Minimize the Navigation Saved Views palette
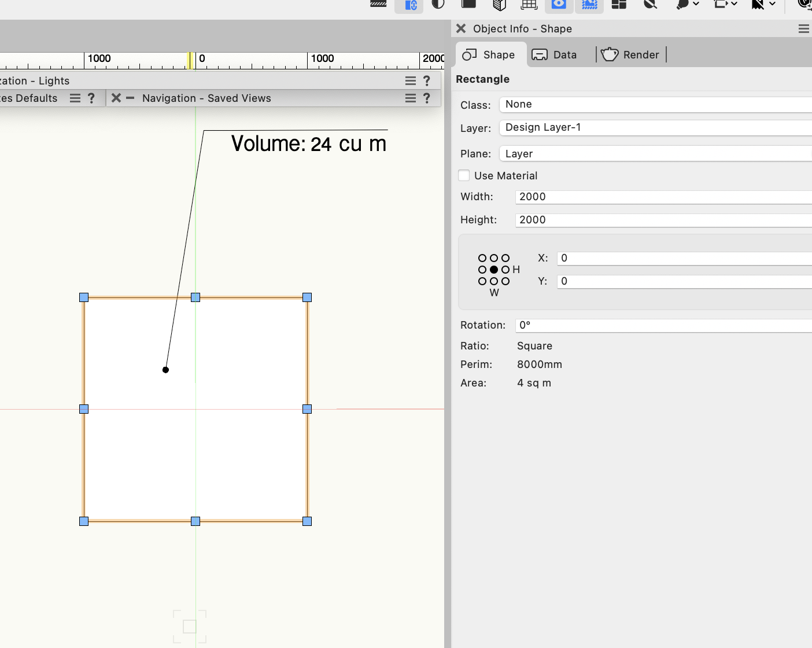 (x=130, y=98)
